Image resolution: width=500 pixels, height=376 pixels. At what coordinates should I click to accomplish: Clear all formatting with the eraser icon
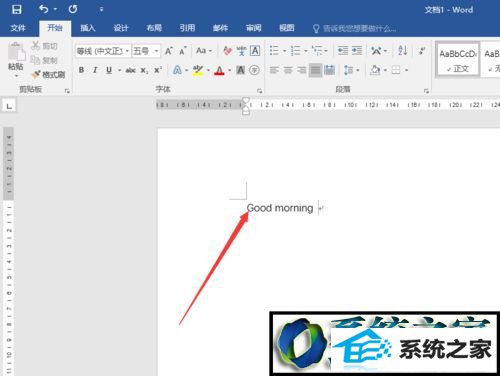coord(228,51)
